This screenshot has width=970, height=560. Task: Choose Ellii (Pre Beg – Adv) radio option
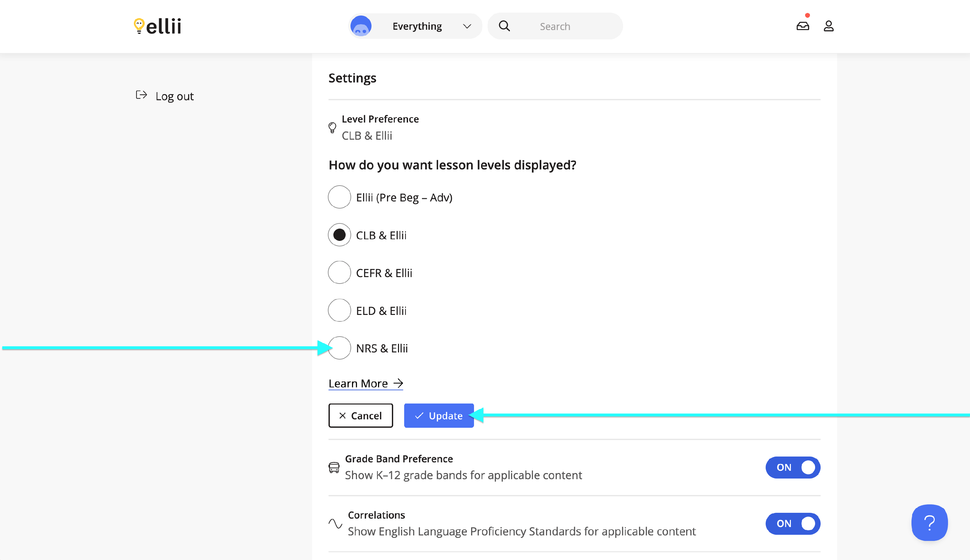(339, 197)
